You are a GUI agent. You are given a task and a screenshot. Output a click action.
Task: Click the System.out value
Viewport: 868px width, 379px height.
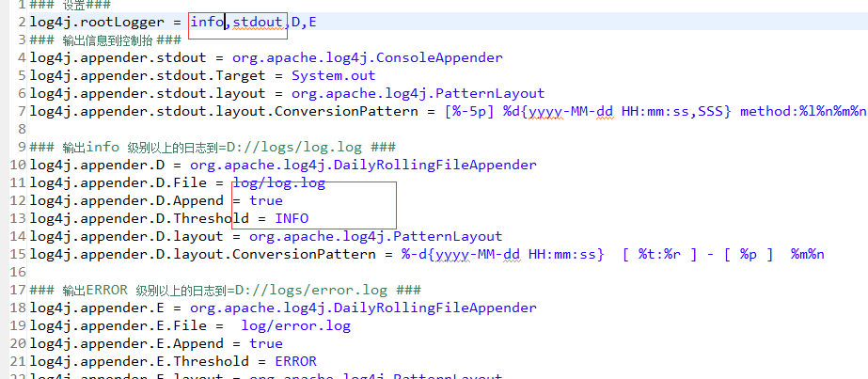334,75
